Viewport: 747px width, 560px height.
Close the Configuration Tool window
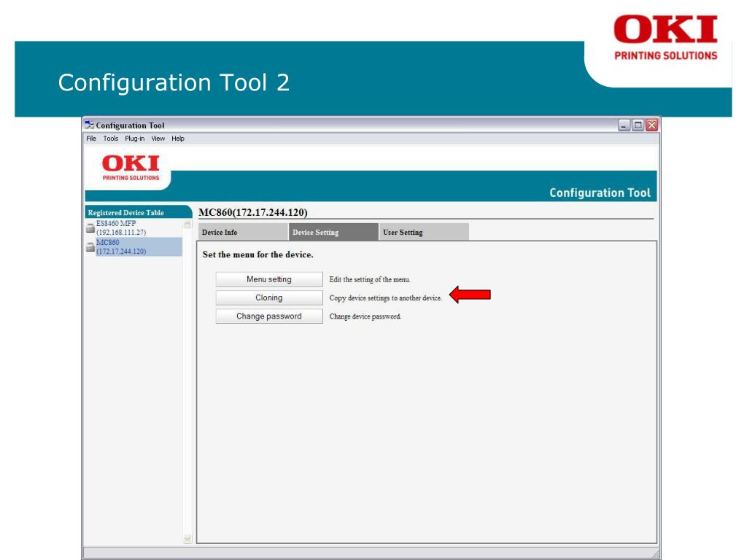pyautogui.click(x=651, y=125)
